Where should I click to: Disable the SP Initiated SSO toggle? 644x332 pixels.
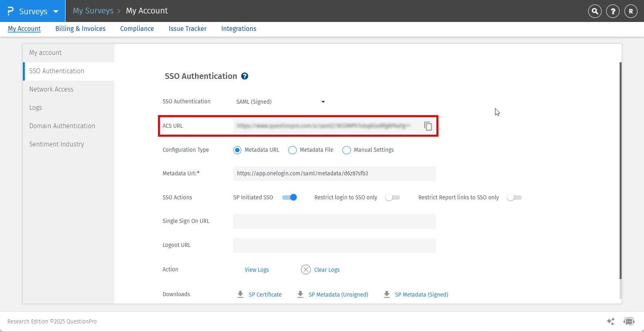click(290, 197)
